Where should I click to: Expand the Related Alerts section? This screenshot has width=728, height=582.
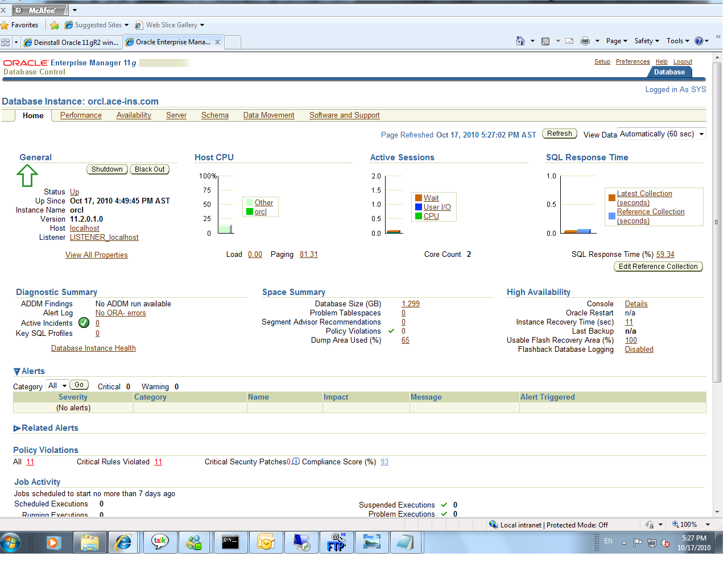[17, 428]
